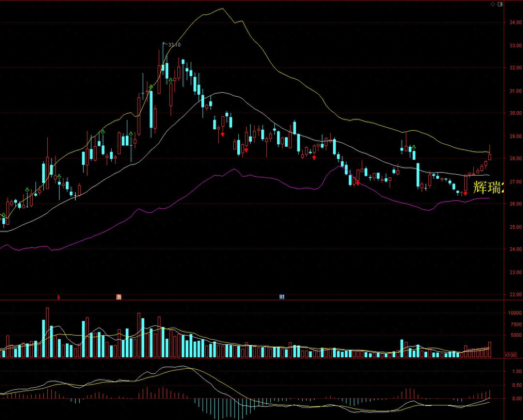The width and height of the screenshot is (523, 420).
Task: Select the leftmost green sell arrow signal
Action: point(4,215)
